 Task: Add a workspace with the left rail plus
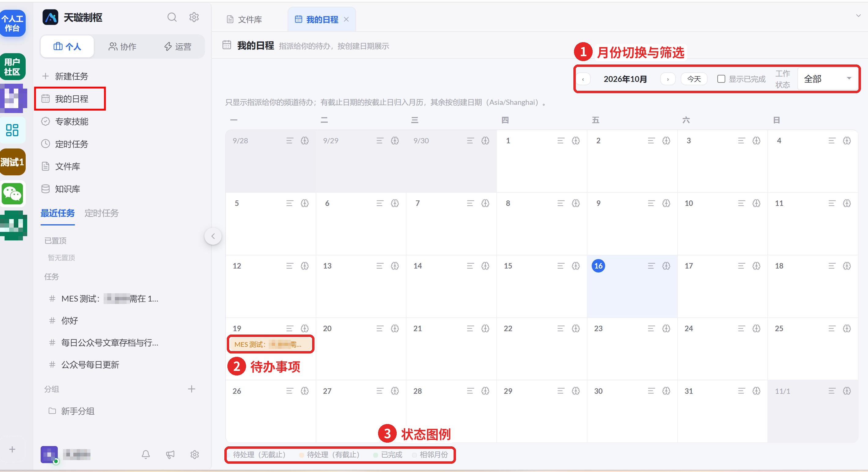tap(12, 449)
